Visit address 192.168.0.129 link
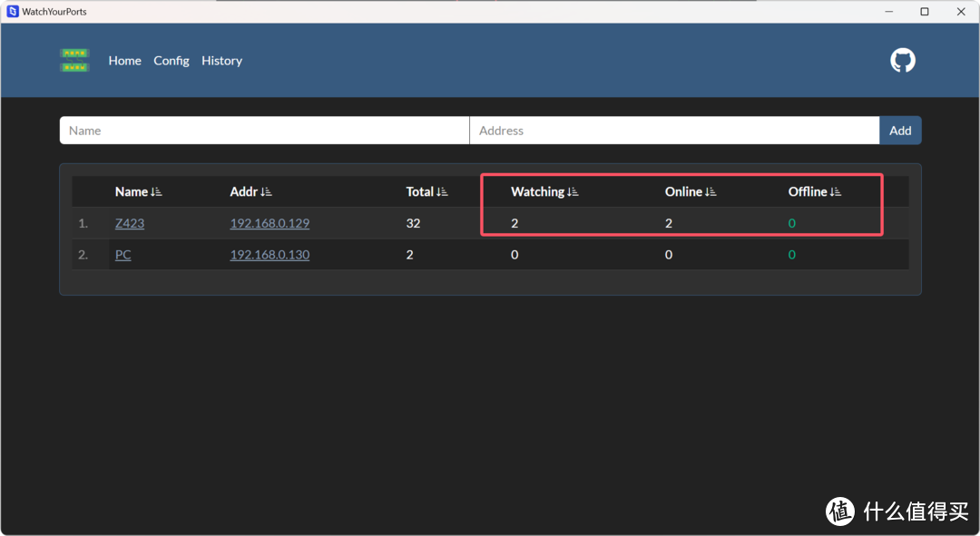The height and width of the screenshot is (536, 980). 269,223
